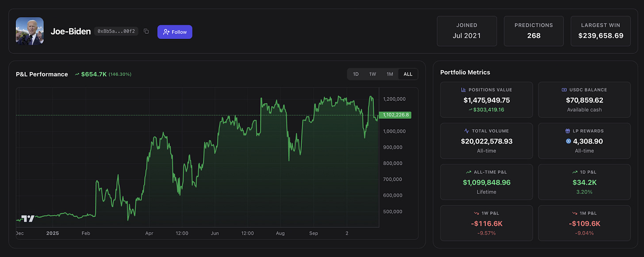Click the wallet address 0x8b5a...00f2 badge
The image size is (644, 257).
pyautogui.click(x=116, y=31)
